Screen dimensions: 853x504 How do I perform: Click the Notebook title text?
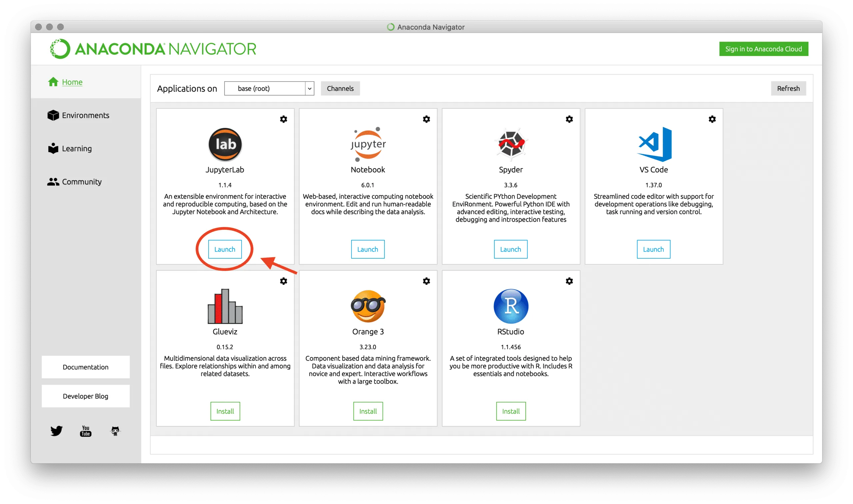coord(368,169)
